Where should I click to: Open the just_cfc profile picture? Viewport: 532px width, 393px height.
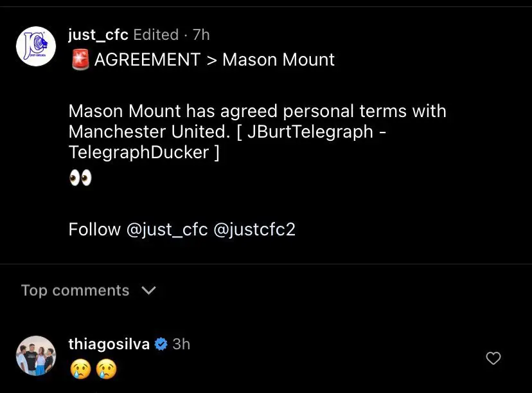(36, 46)
